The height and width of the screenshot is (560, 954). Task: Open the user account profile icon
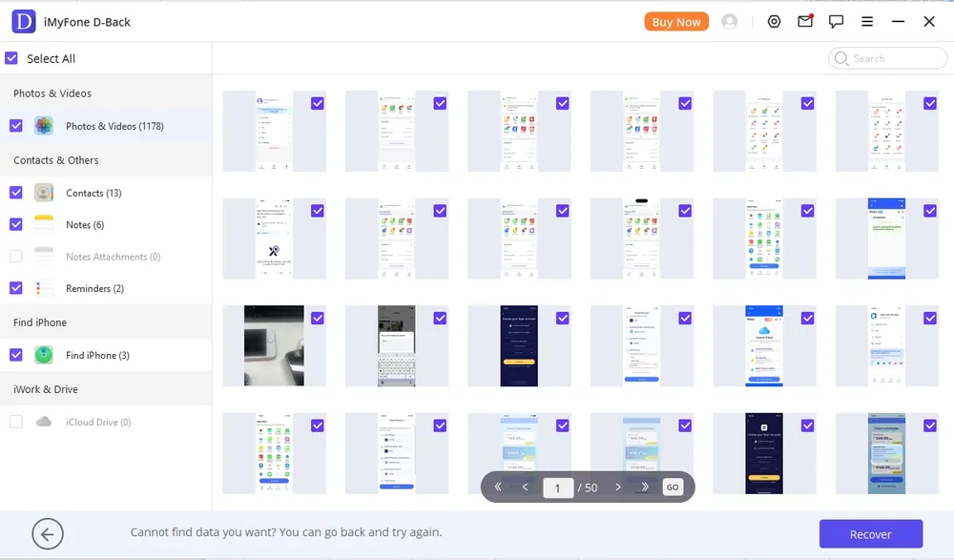click(730, 22)
